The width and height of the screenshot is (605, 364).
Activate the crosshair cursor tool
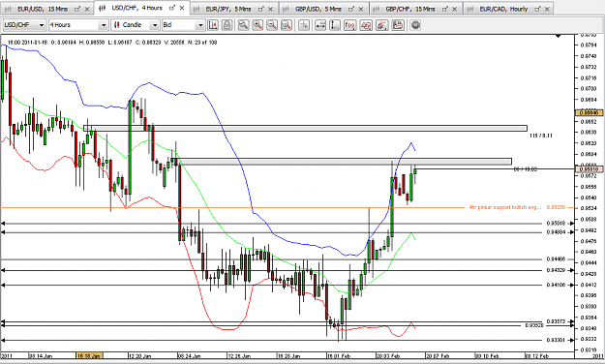(x=304, y=25)
